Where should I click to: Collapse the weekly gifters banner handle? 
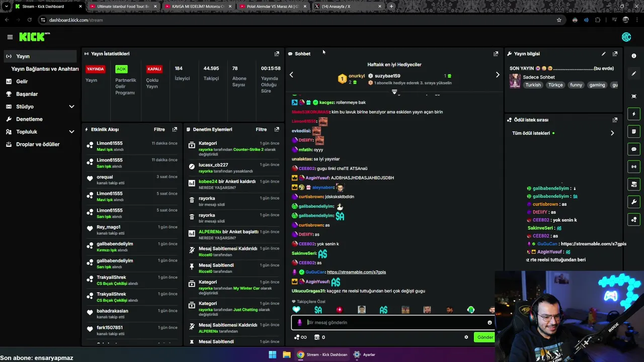394,92
